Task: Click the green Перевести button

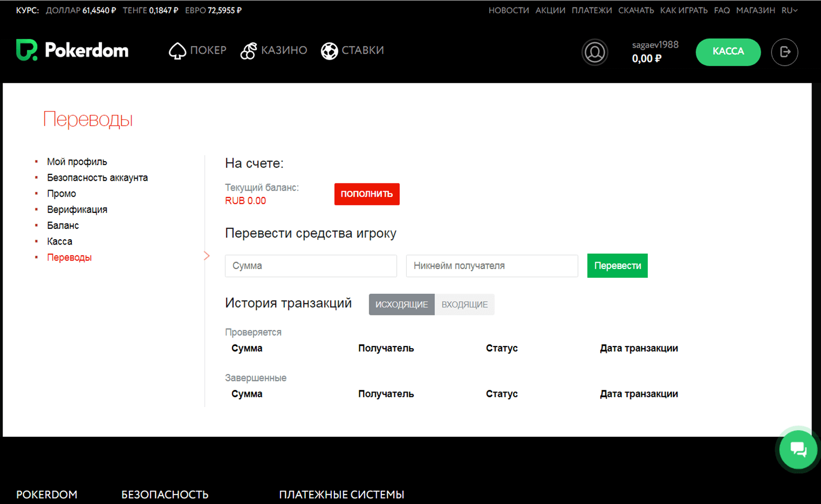Action: (617, 266)
